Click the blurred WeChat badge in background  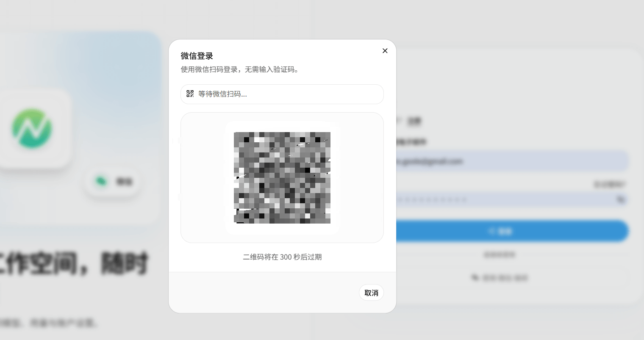[113, 182]
